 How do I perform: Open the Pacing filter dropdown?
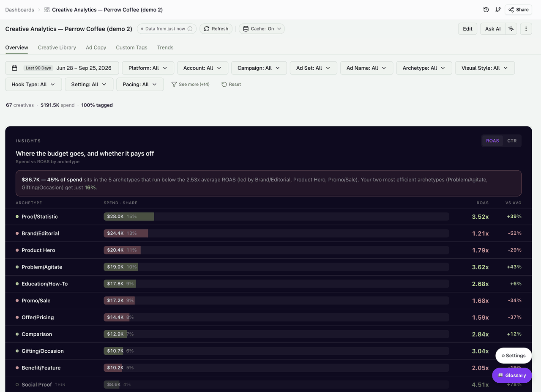pos(140,85)
